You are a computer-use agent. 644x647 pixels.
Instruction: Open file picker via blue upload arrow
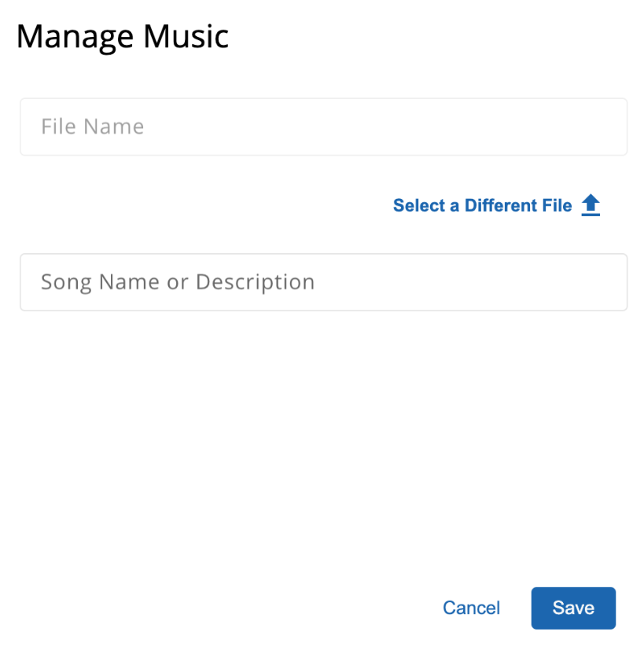tap(591, 205)
